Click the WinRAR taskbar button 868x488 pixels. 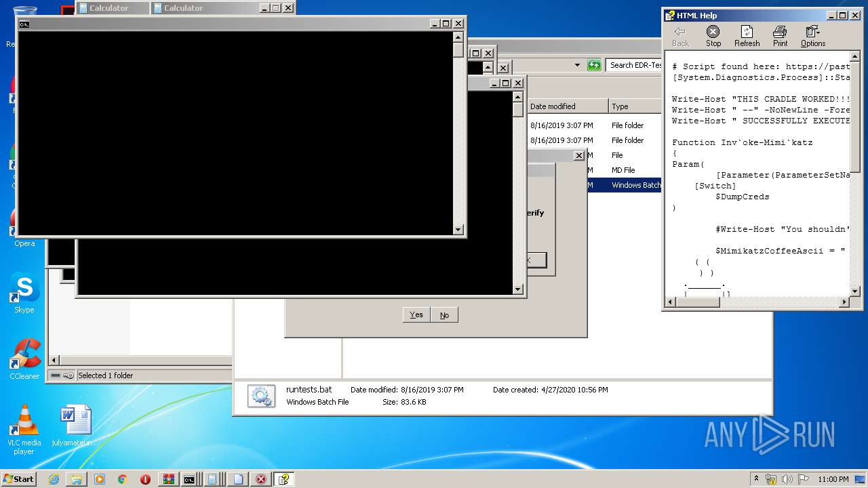point(168,479)
